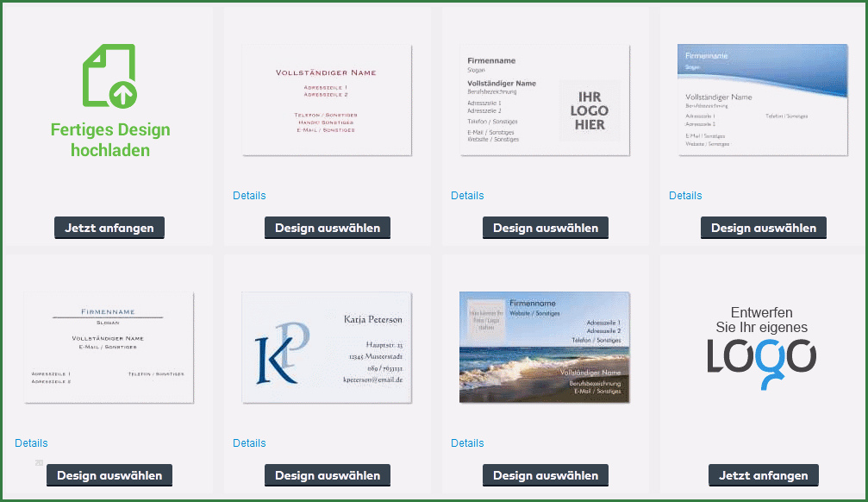Click the 'IHR LOGO HIER' placeholder card image
The height and width of the screenshot is (502, 868).
coord(545,100)
